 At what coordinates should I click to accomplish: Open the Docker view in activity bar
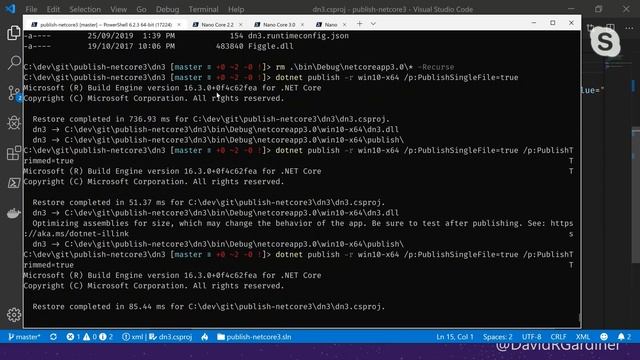[x=14, y=213]
